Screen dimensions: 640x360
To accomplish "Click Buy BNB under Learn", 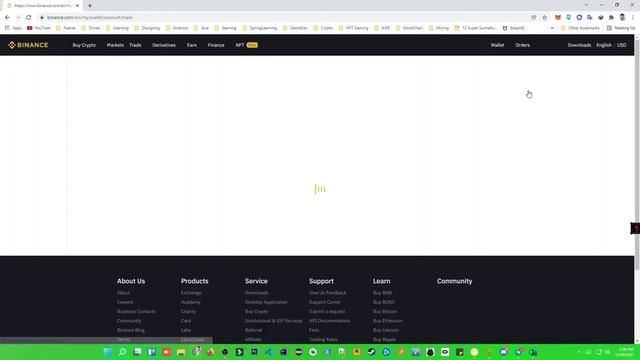I will [x=382, y=293].
